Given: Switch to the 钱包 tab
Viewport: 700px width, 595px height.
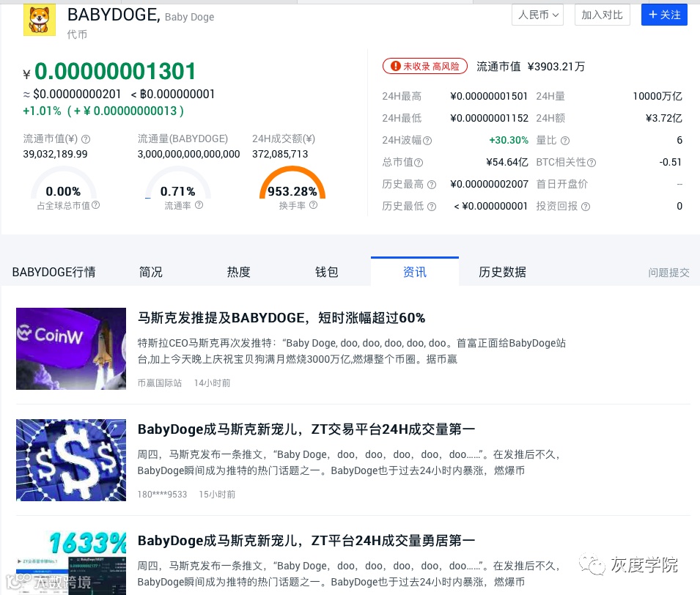Looking at the screenshot, I should click(327, 272).
